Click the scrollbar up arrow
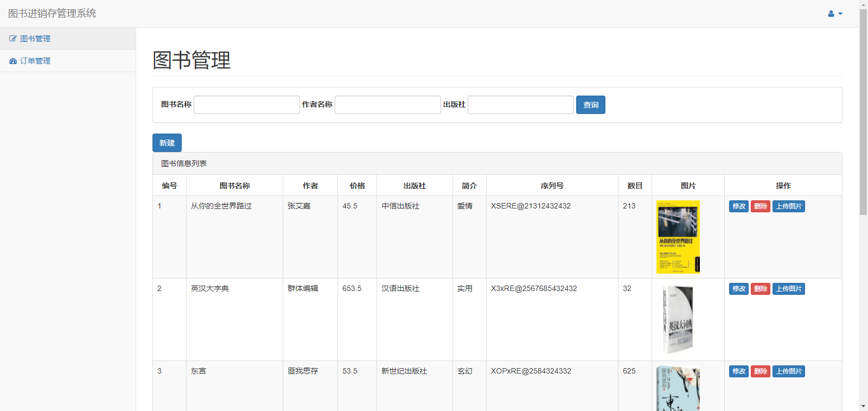This screenshot has height=411, width=868. tap(863, 4)
